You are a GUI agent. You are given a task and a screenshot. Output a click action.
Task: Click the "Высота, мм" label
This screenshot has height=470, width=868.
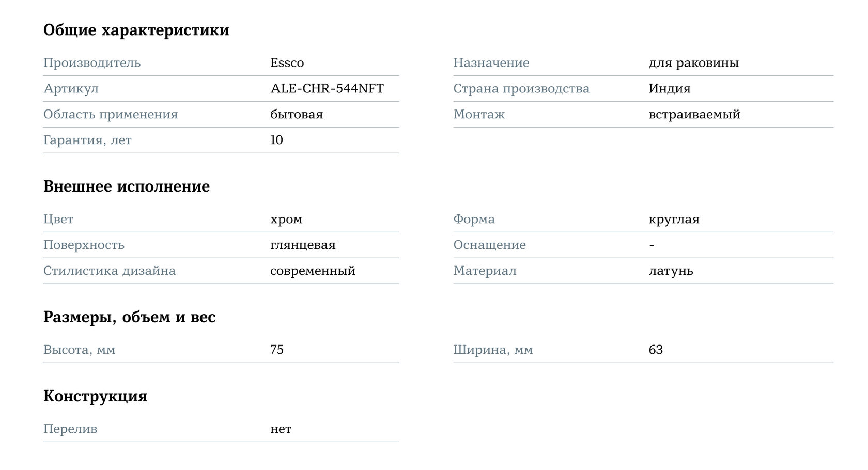click(x=79, y=350)
